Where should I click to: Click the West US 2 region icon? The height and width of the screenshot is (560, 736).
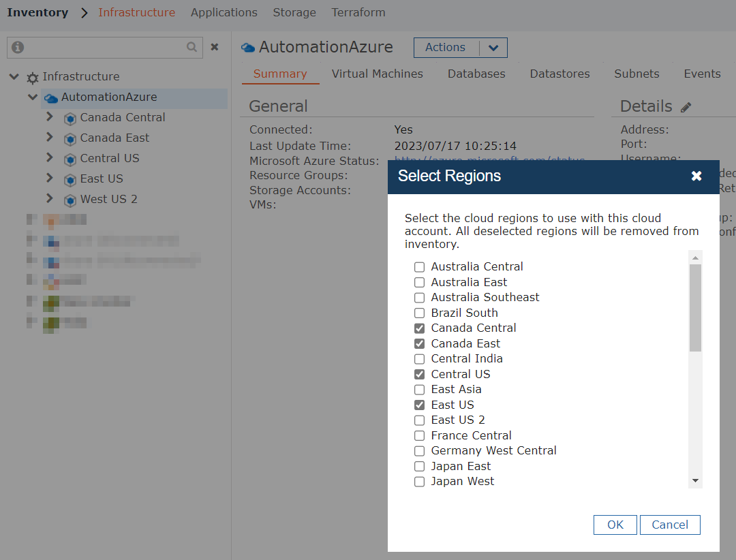coord(70,200)
